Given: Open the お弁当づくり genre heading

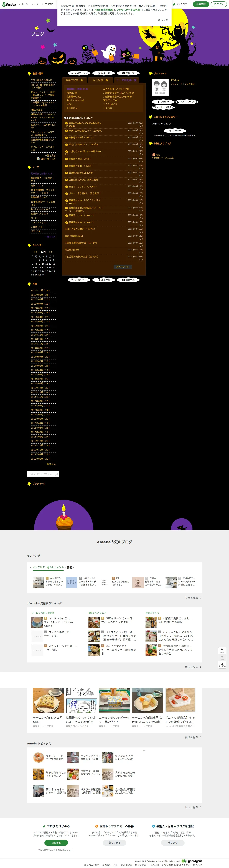Looking at the screenshot, I should (x=152, y=613).
